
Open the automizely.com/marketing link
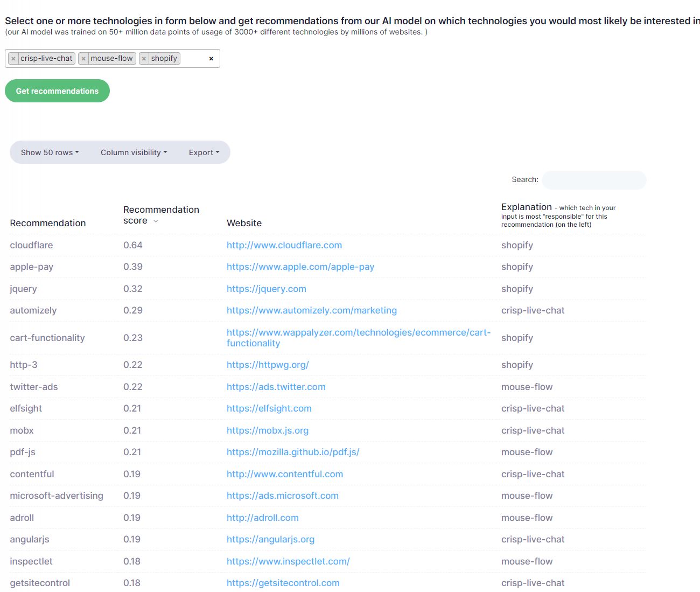point(312,310)
